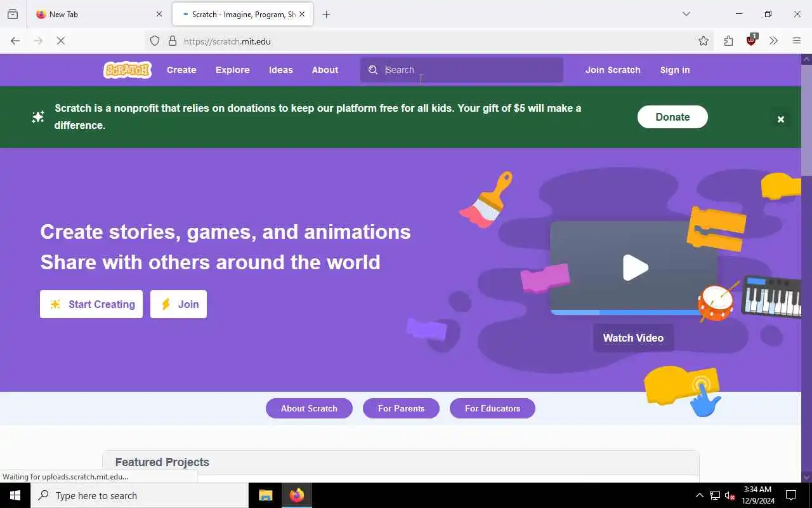Show hidden system tray icons
Image resolution: width=812 pixels, height=508 pixels.
click(699, 496)
